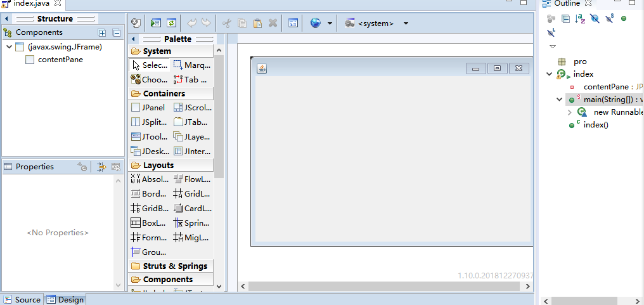Click the Delete X icon in toolbar

point(273,23)
